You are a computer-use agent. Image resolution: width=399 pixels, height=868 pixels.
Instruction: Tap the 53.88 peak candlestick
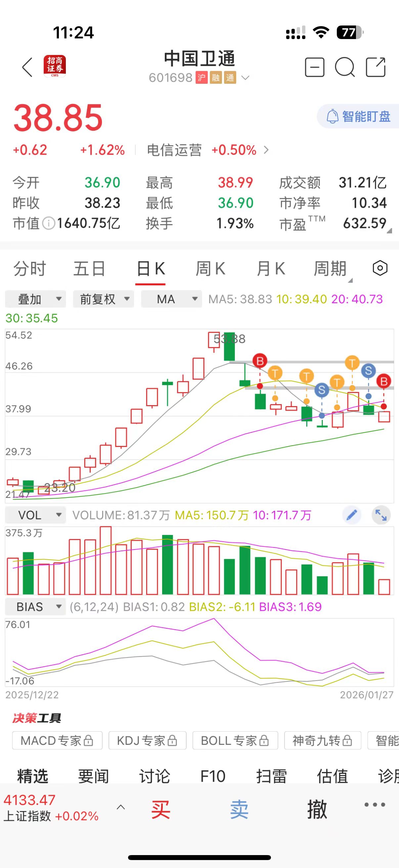(229, 346)
